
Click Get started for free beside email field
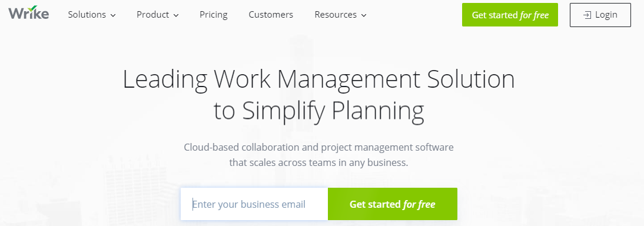(392, 204)
